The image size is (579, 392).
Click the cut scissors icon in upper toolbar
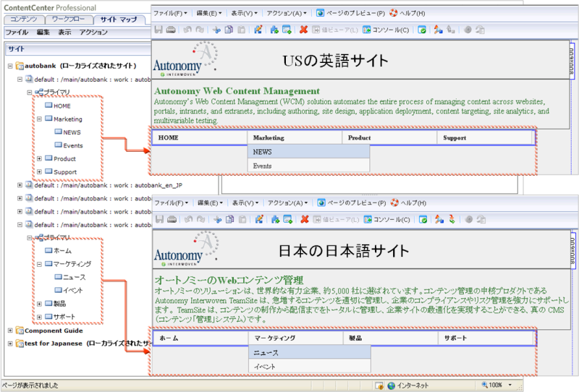coord(216,30)
